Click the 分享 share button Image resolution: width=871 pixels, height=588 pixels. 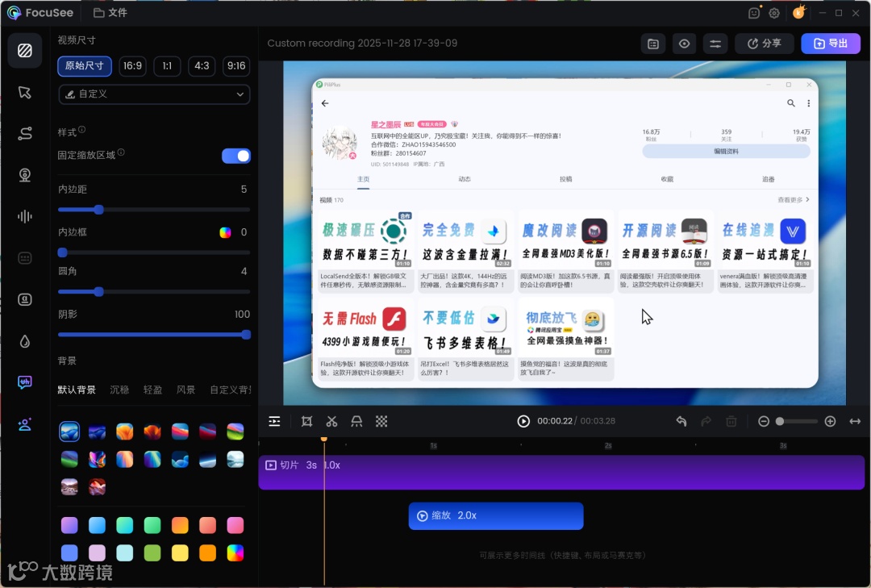[765, 44]
